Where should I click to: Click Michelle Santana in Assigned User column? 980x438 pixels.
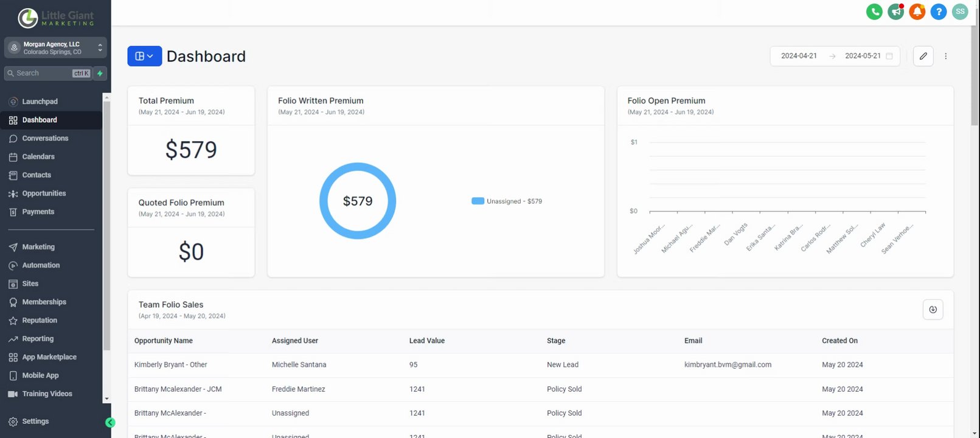299,365
